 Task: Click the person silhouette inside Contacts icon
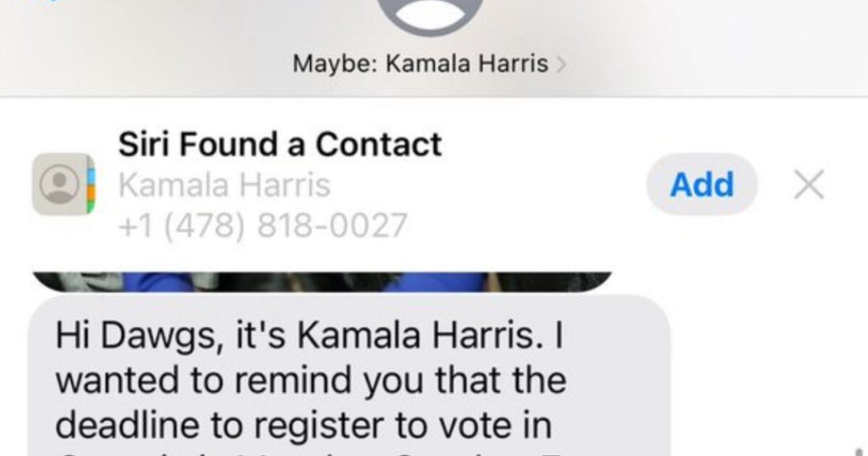tap(59, 184)
